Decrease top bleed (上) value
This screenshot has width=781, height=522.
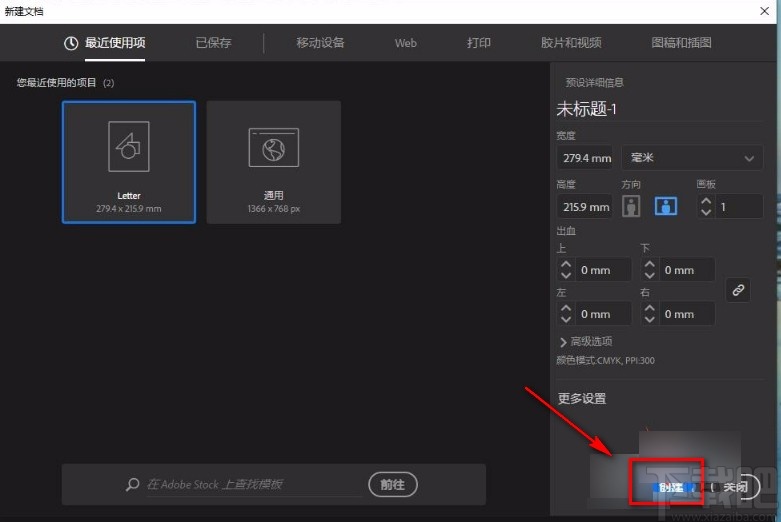pos(565,275)
